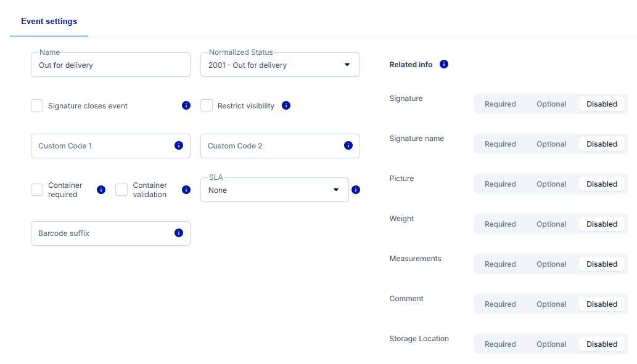Click info icon beside Signature closes event

pyautogui.click(x=186, y=105)
